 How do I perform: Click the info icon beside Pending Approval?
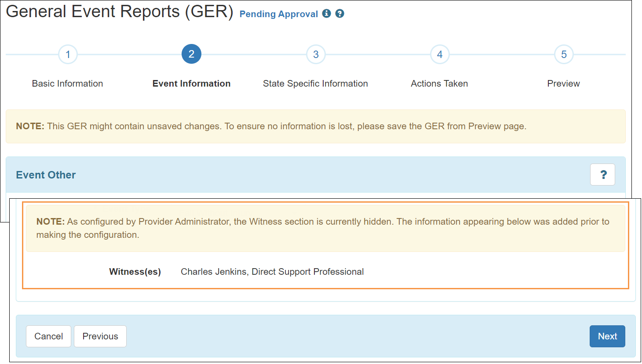pos(326,14)
